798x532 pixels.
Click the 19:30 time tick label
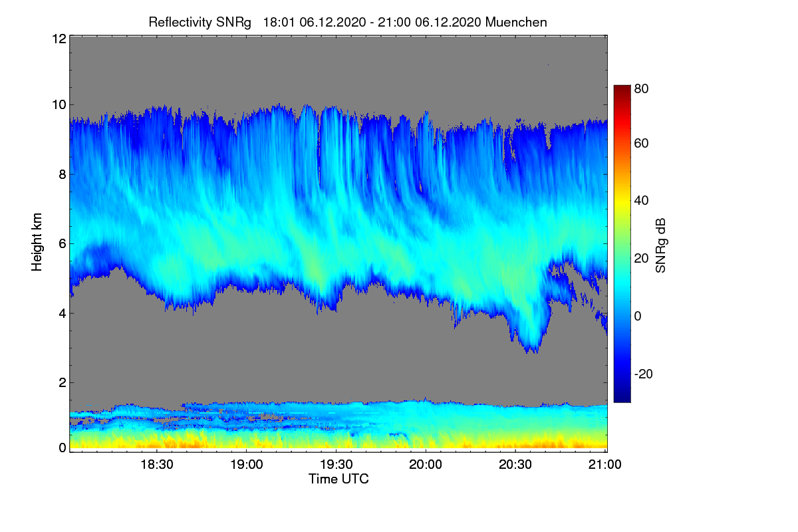click(336, 465)
